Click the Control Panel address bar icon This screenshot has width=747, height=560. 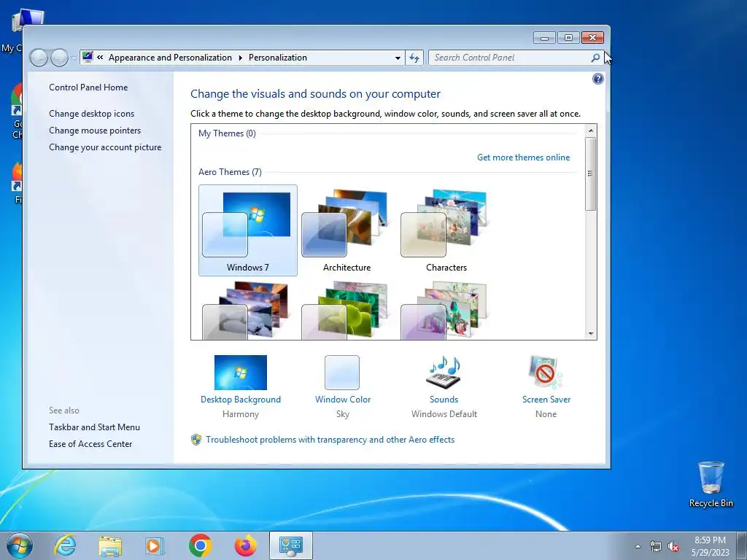[x=88, y=57]
